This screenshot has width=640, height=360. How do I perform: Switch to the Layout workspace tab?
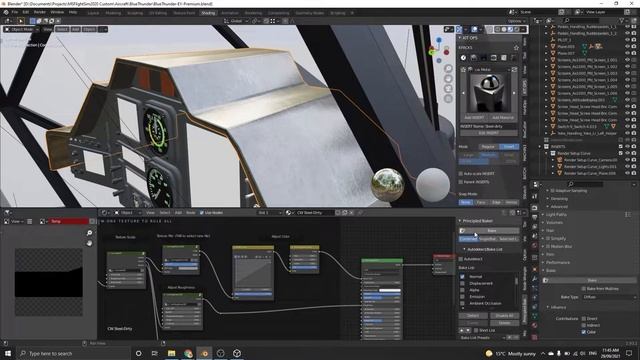93,13
